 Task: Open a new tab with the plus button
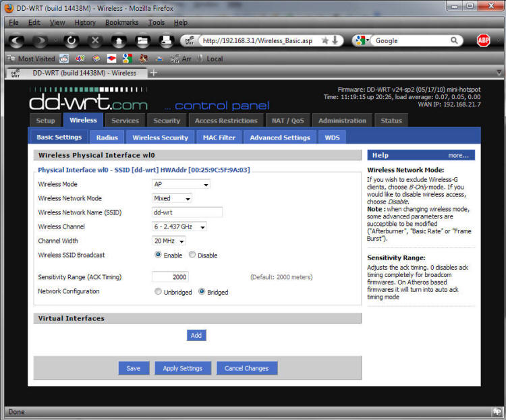[154, 73]
